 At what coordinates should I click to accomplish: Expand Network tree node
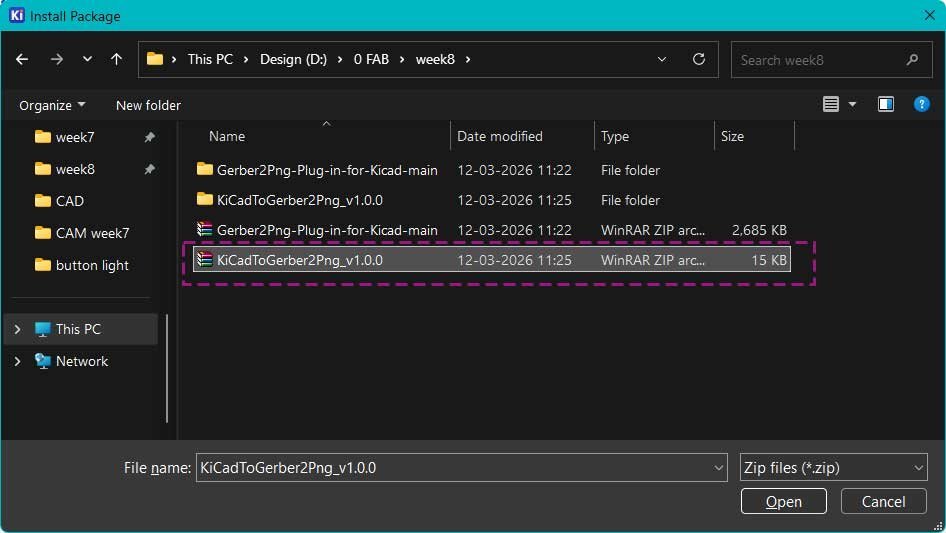coord(17,361)
